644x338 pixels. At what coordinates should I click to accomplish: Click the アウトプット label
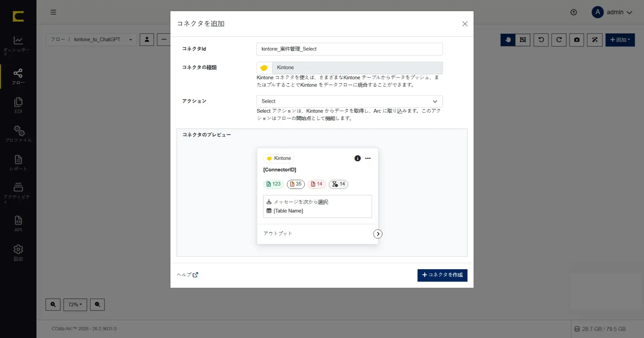(x=278, y=234)
